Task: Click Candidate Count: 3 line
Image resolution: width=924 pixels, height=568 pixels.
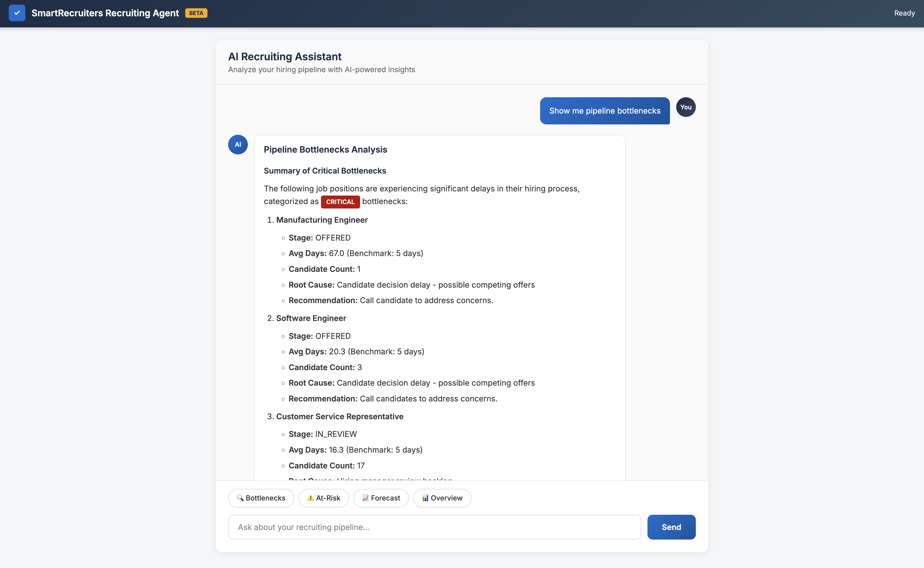Action: tap(325, 367)
